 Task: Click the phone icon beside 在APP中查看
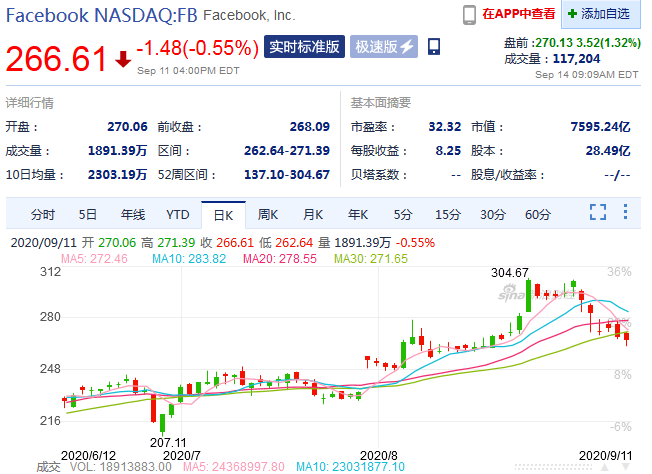pos(469,15)
